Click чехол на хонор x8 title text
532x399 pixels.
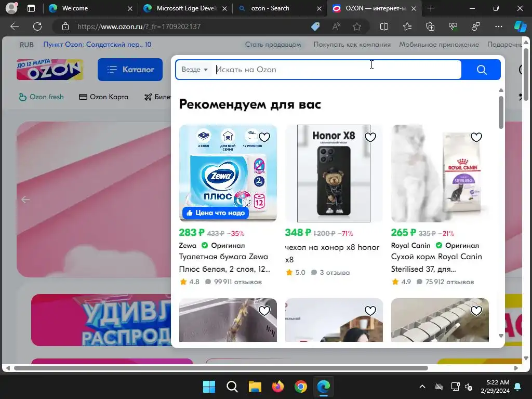(x=332, y=254)
